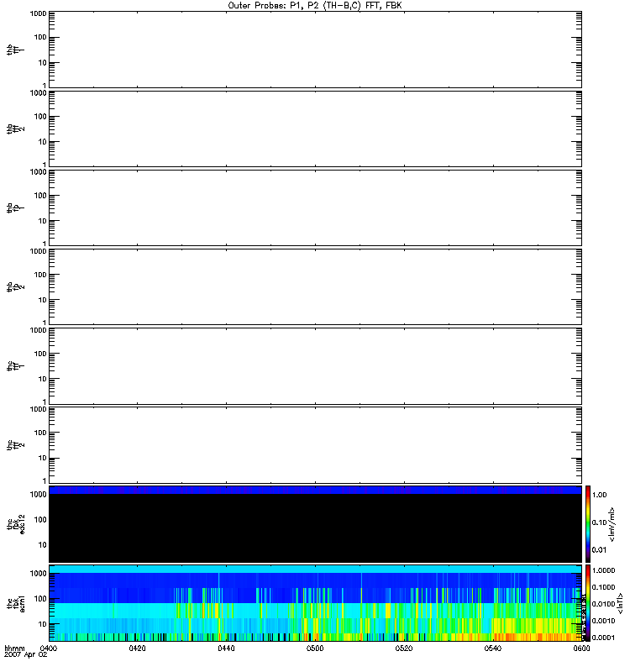Click the '0.0001' value on the nT color bar
The width and height of the screenshot is (630, 672).
[x=603, y=638]
